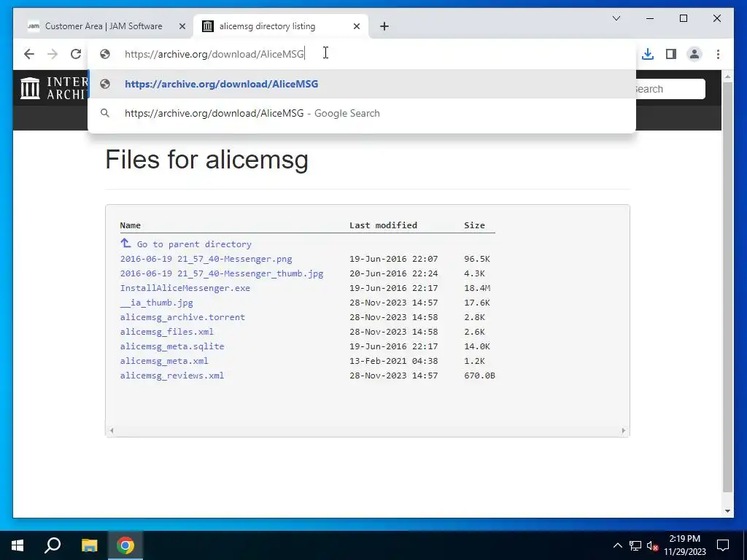Image resolution: width=747 pixels, height=560 pixels.
Task: Open the Chrome three-dot menu
Action: coord(718,54)
